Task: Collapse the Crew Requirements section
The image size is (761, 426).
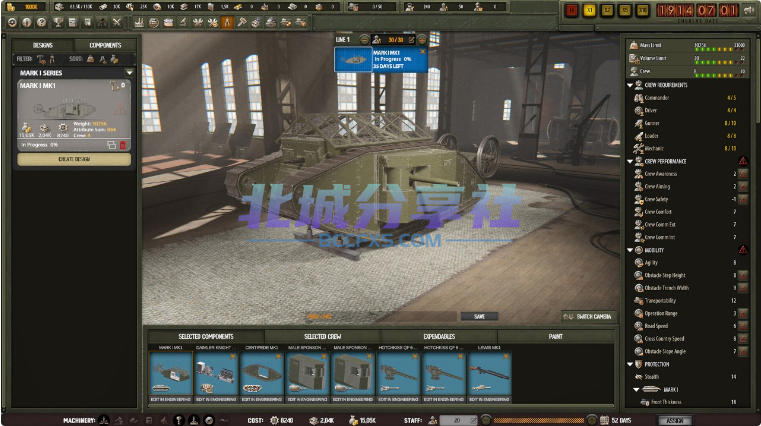Action: click(x=630, y=85)
